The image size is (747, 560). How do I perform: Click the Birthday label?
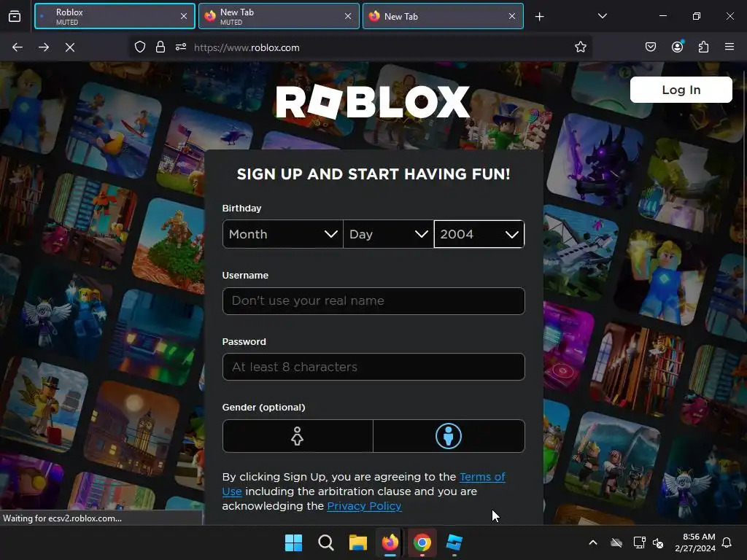[241, 208]
